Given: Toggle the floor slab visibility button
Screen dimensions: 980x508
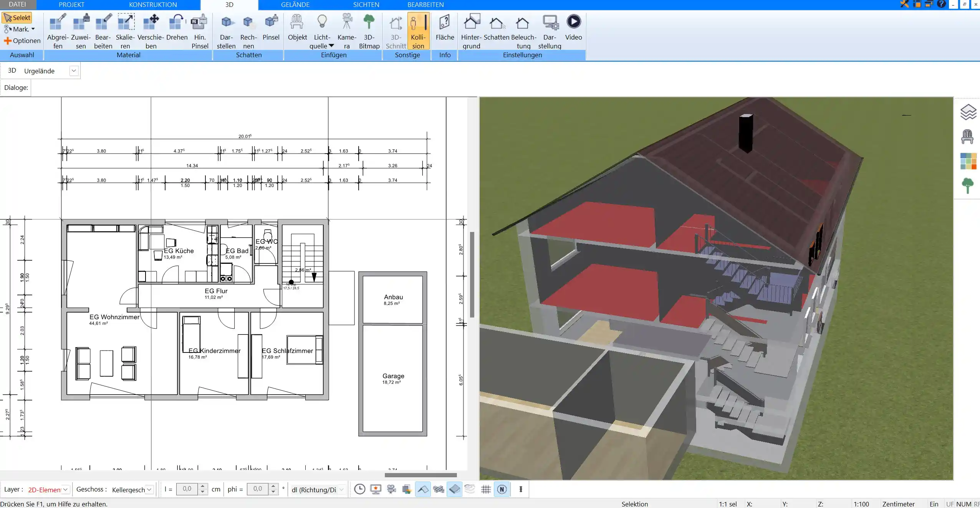Looking at the screenshot, I should (x=454, y=489).
